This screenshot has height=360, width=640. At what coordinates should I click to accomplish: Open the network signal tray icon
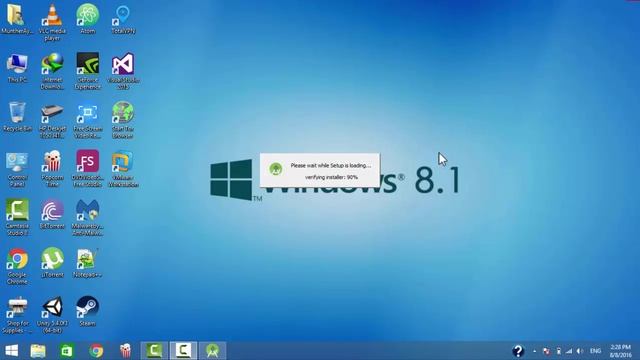coord(569,351)
